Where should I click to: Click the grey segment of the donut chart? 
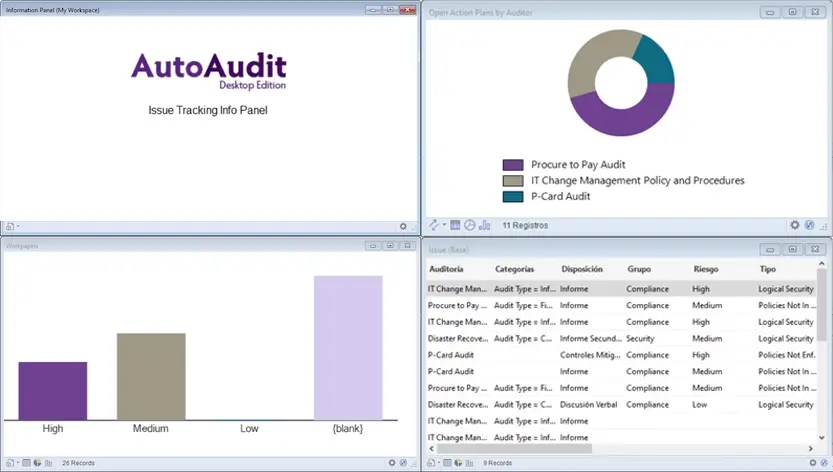(590, 58)
